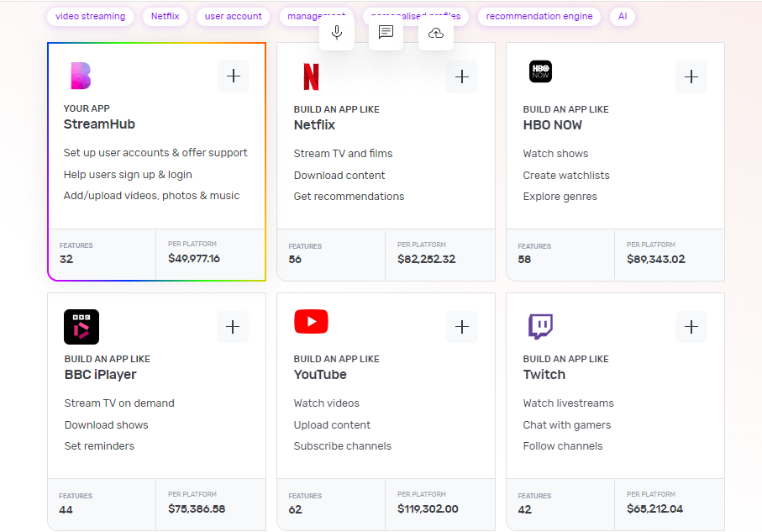
Task: Click the Twitch logo
Action: 540,326
